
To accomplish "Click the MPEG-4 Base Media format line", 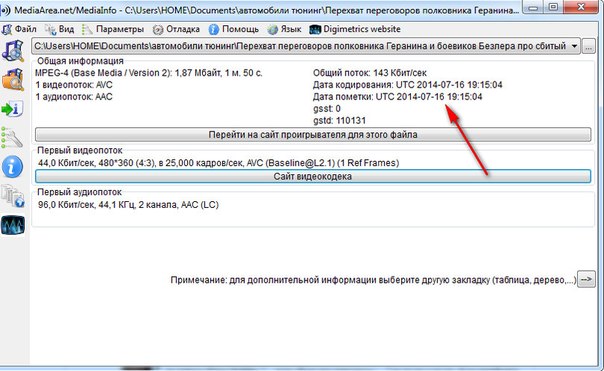I will (x=149, y=73).
